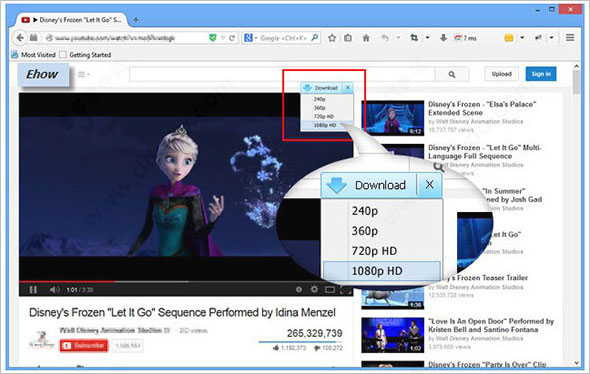This screenshot has height=374, width=590.
Task: Open the YouTube guide menu icon
Action: 83,74
